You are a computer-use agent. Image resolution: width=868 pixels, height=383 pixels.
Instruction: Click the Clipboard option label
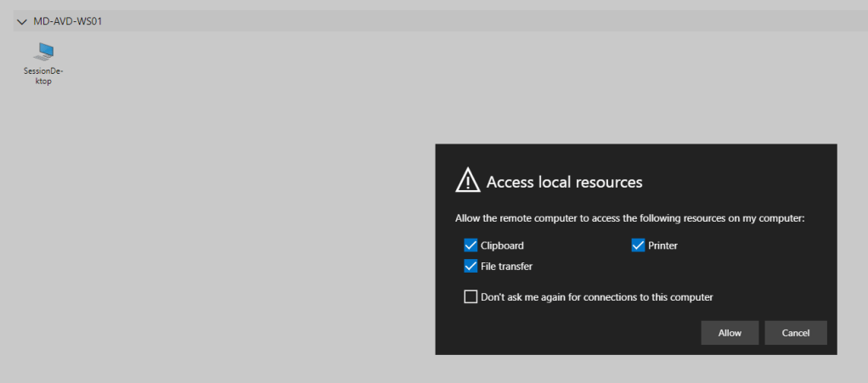tap(502, 245)
